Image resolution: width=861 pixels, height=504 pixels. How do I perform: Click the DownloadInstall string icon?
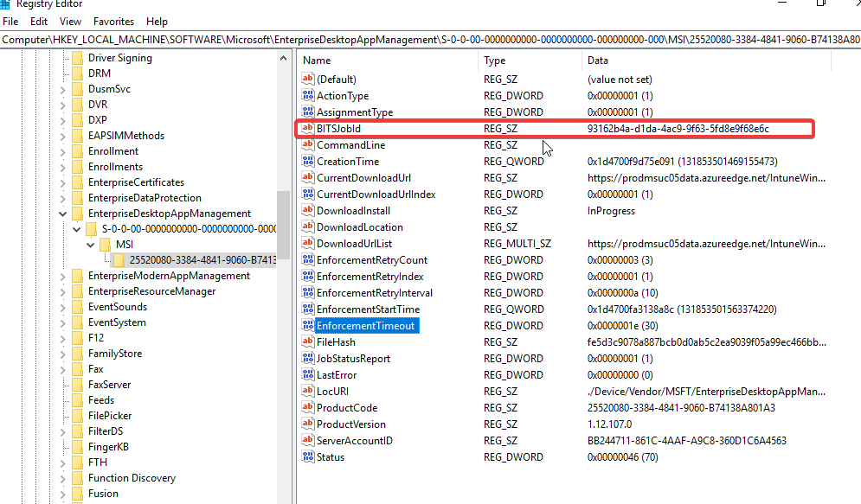(x=307, y=211)
